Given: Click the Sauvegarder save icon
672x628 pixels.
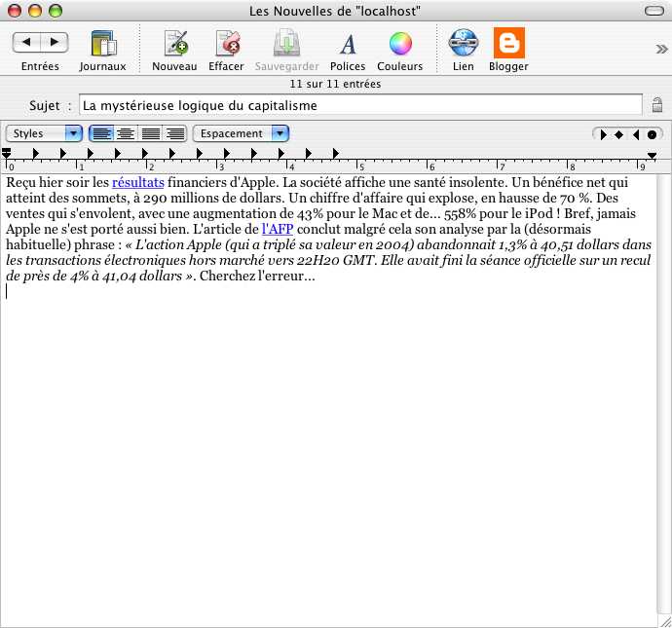Looking at the screenshot, I should click(286, 43).
